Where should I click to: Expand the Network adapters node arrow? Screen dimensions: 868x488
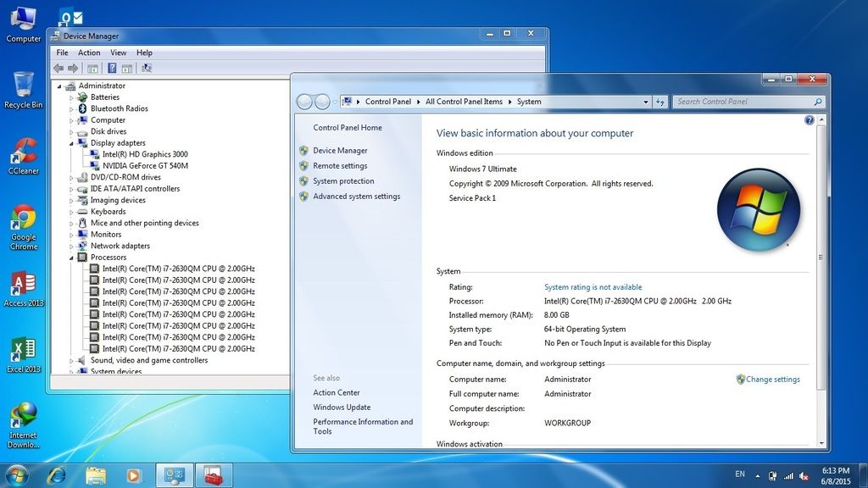click(71, 247)
